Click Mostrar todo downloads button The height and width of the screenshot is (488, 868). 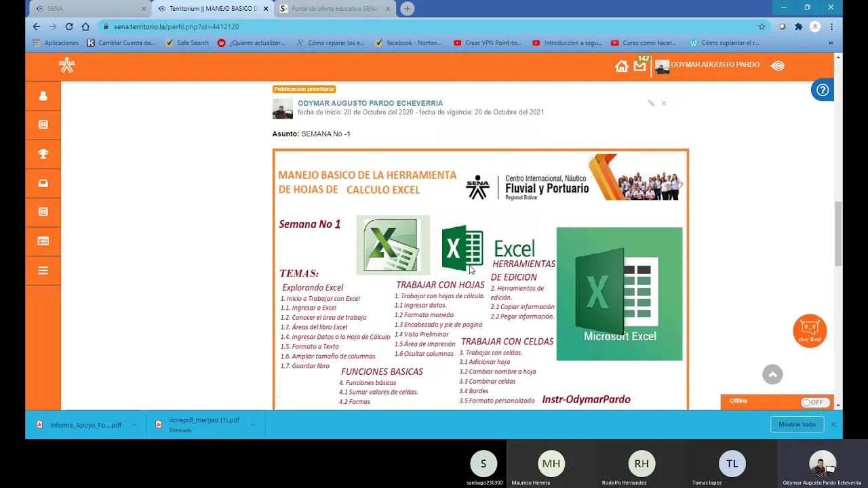click(x=797, y=424)
